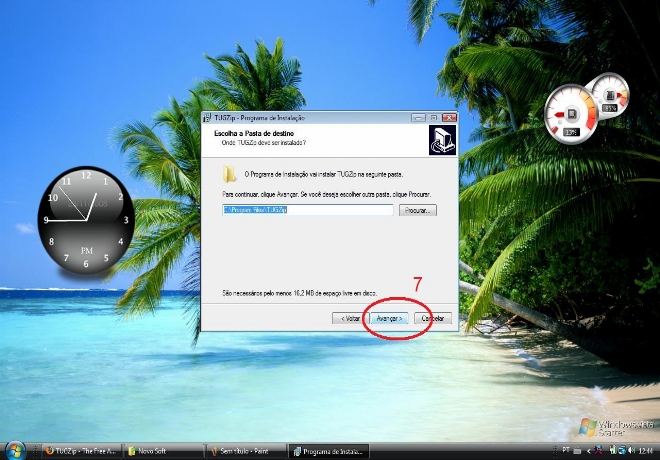Click the system tray clock time

646,451
